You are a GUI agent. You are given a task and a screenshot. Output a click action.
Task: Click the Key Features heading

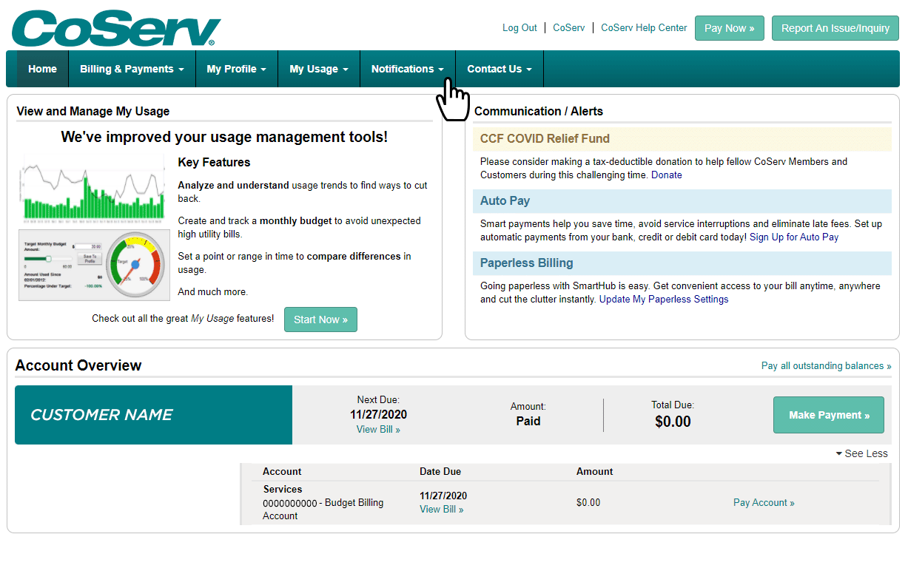(x=215, y=163)
